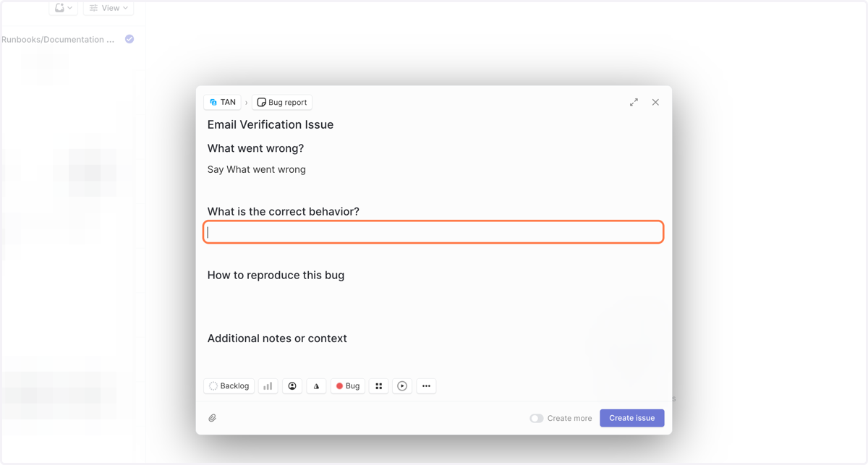Expand the issue dialog to full screen
The height and width of the screenshot is (465, 868).
pyautogui.click(x=634, y=103)
